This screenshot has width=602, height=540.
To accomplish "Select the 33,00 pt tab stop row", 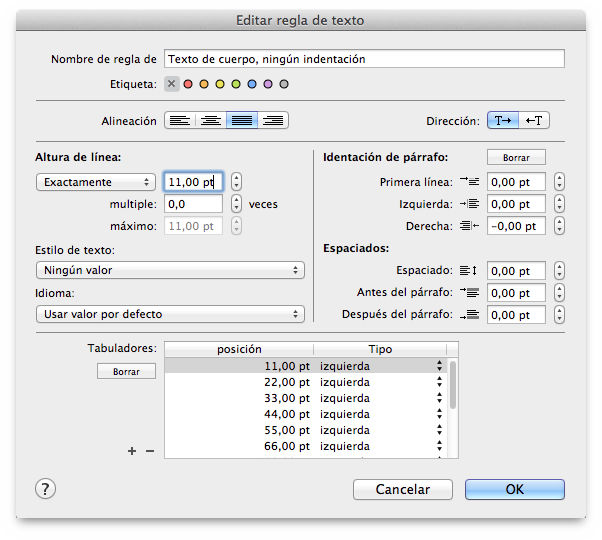I will pos(306,398).
